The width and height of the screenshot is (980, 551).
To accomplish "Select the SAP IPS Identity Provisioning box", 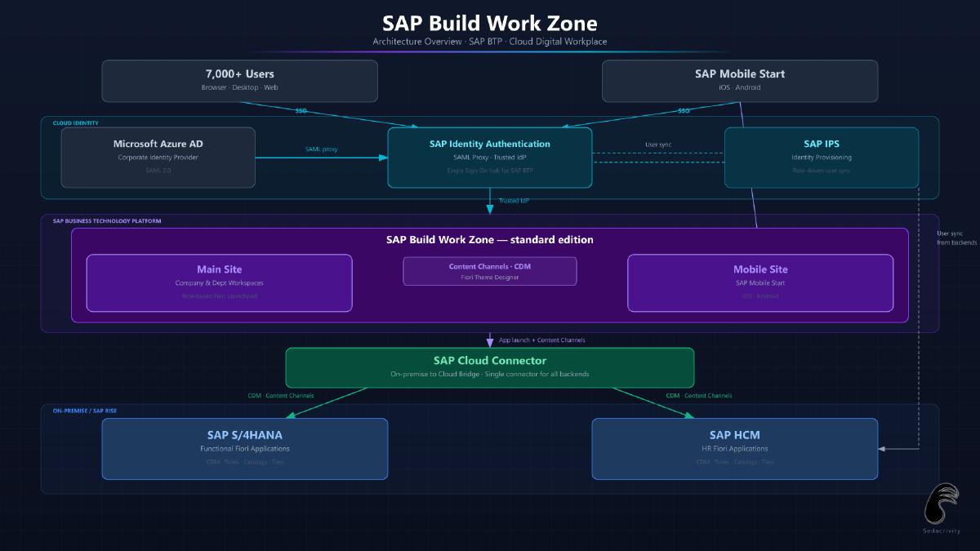I will [822, 157].
